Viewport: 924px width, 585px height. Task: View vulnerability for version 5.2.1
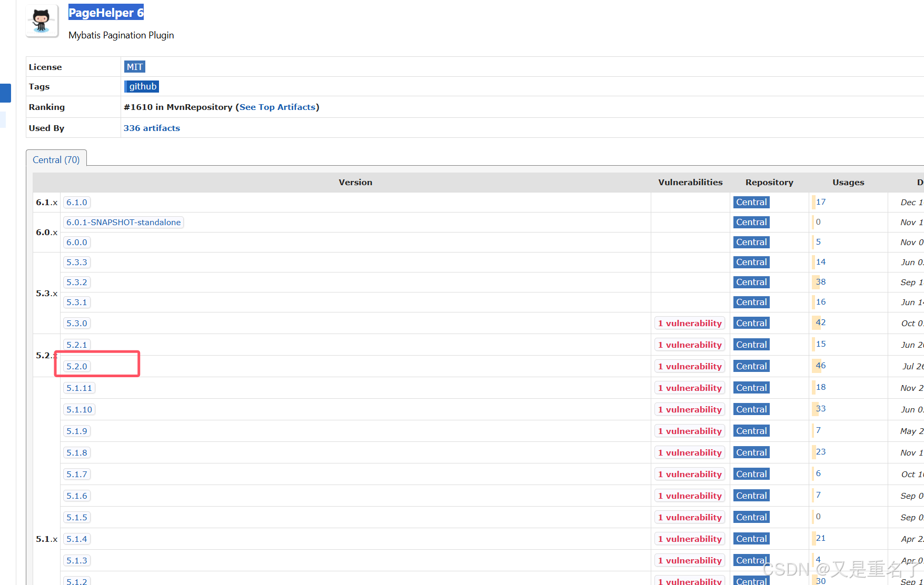690,345
